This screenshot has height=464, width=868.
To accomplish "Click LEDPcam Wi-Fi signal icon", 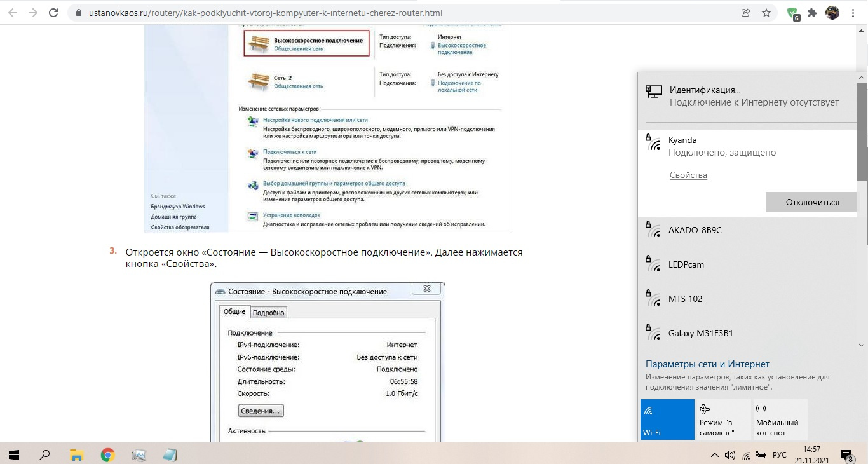I will click(x=653, y=264).
